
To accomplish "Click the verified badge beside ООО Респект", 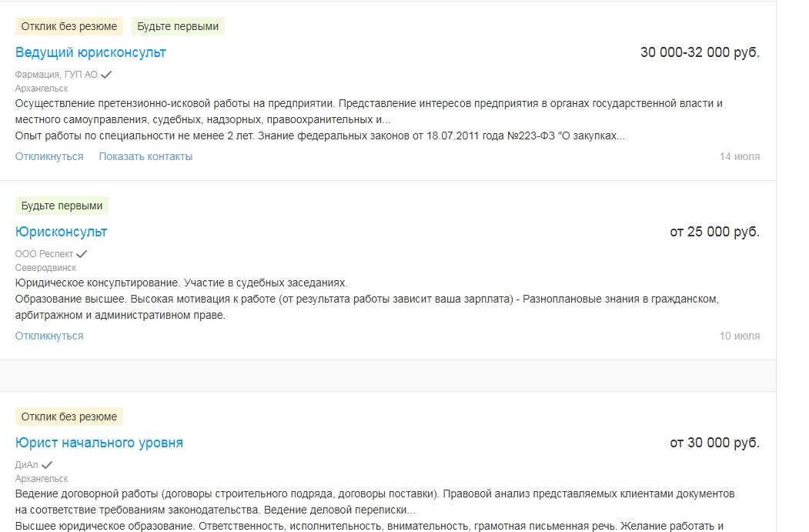I will [x=82, y=253].
